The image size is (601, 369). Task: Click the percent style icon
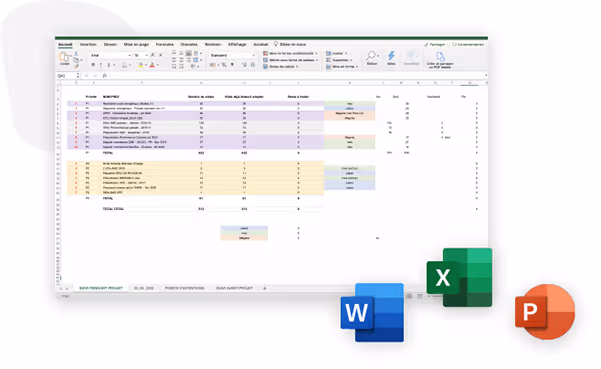pyautogui.click(x=224, y=65)
